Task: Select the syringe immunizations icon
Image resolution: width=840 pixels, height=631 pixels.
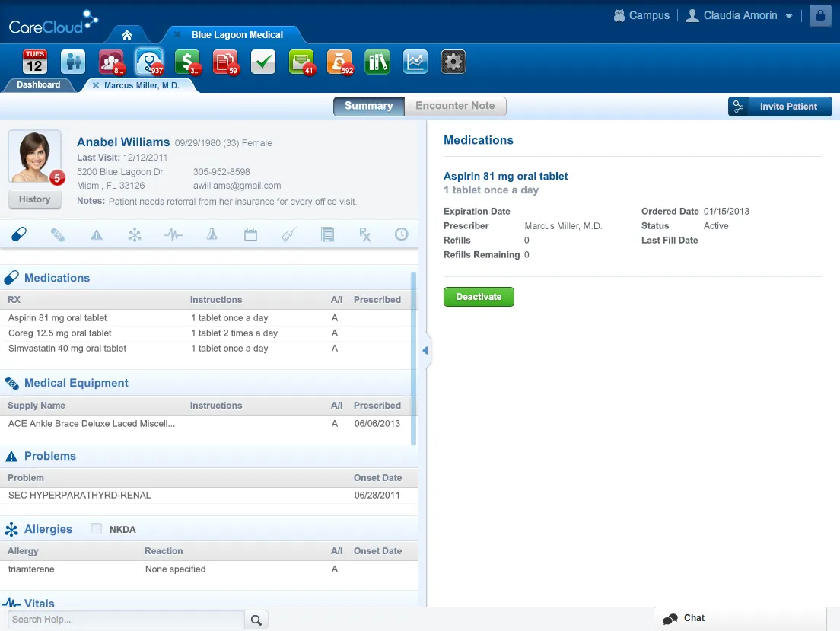Action: pyautogui.click(x=288, y=235)
